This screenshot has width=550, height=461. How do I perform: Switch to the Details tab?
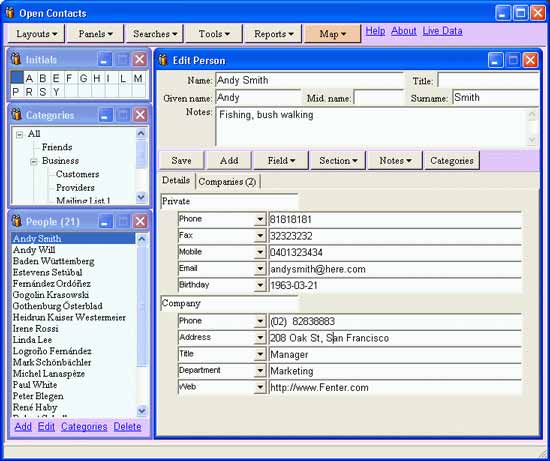pyautogui.click(x=176, y=180)
